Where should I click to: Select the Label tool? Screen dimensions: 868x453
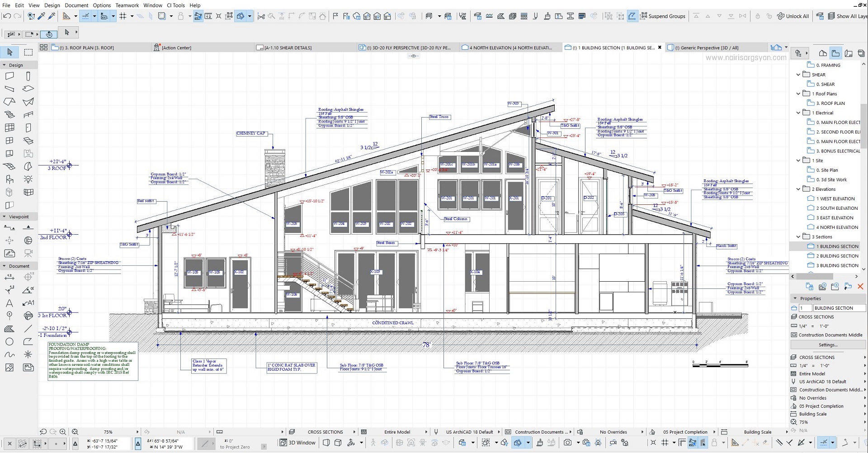[x=28, y=303]
